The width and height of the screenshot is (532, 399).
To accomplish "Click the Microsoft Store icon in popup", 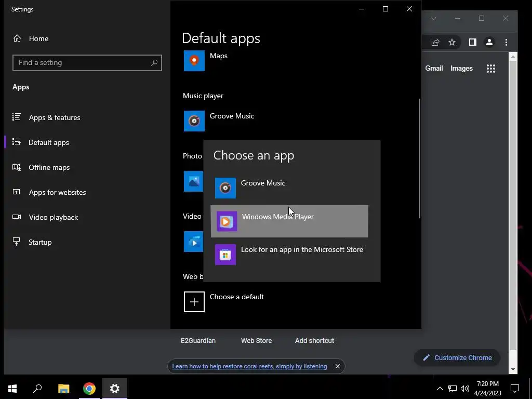I will [x=225, y=255].
